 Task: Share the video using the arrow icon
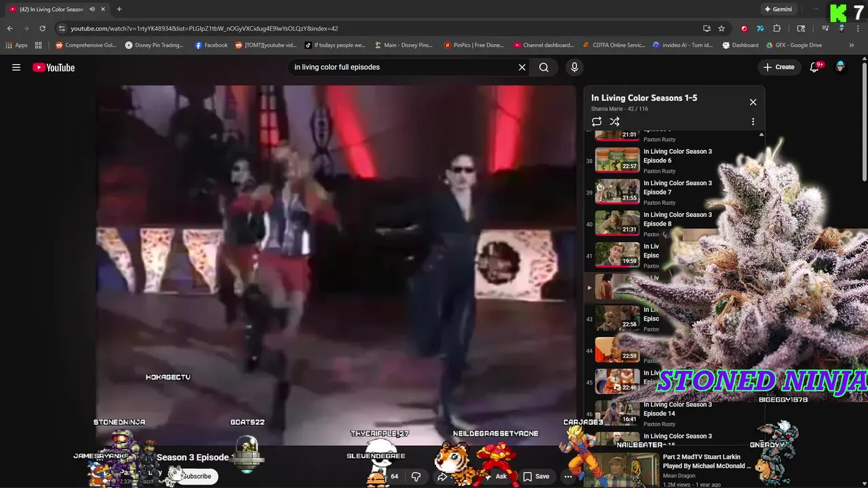point(442,476)
